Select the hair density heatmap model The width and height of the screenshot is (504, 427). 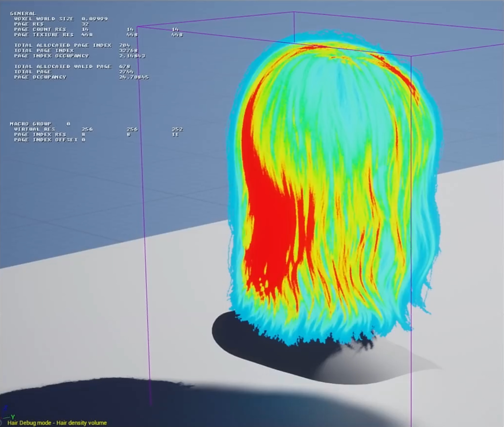[x=334, y=188]
